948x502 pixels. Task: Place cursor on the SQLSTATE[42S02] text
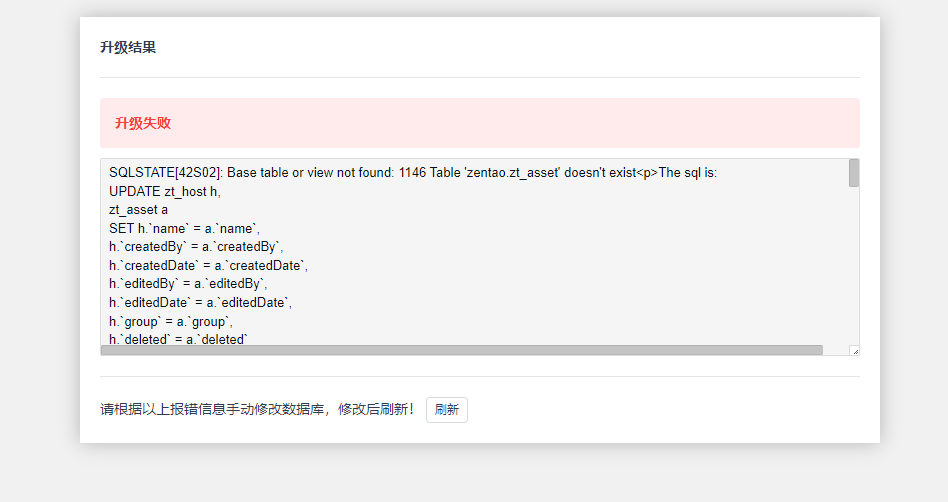point(166,173)
